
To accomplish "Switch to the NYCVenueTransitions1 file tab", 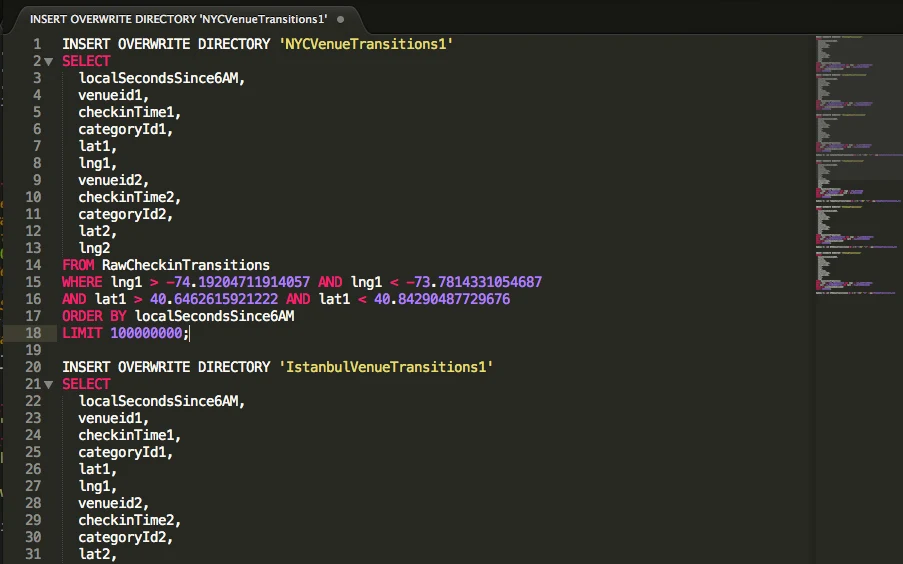I will click(178, 19).
